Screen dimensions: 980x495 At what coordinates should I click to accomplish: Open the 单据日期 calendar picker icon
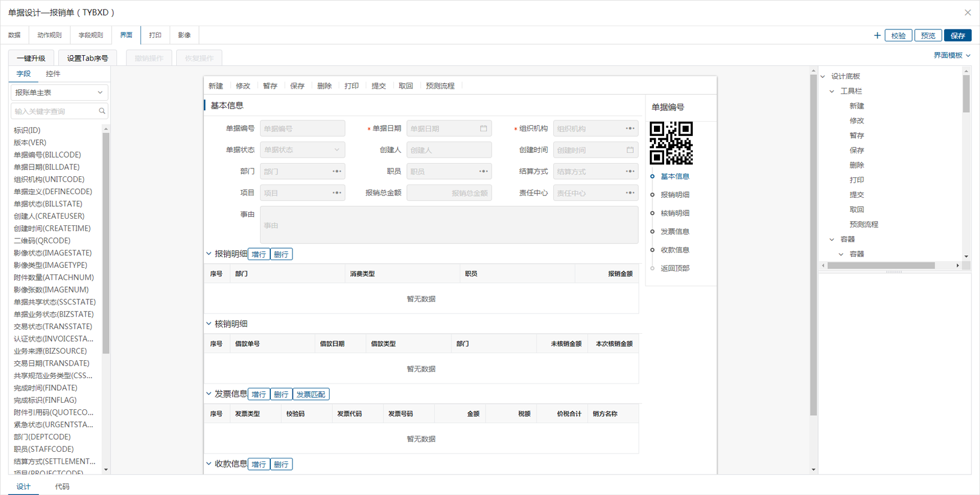(x=483, y=128)
